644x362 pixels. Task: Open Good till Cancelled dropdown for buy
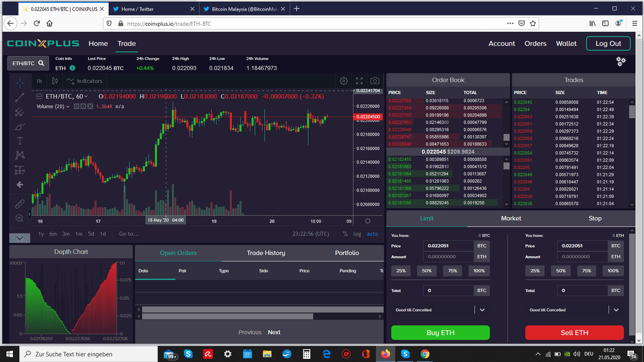(482, 310)
